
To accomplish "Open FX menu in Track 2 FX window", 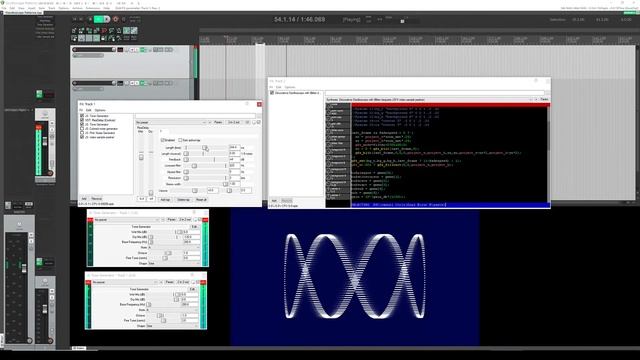I will point(271,87).
